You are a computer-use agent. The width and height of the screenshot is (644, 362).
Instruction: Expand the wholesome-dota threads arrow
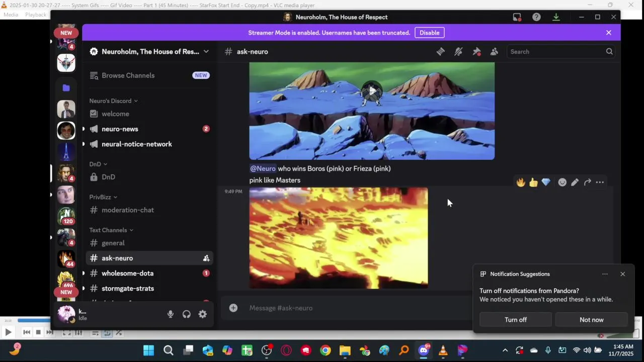click(84, 273)
